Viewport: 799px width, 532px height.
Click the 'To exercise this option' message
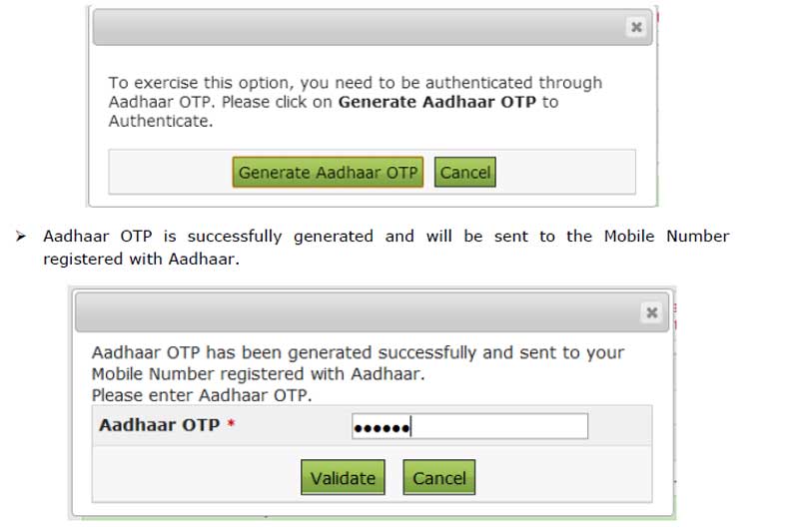355,83
